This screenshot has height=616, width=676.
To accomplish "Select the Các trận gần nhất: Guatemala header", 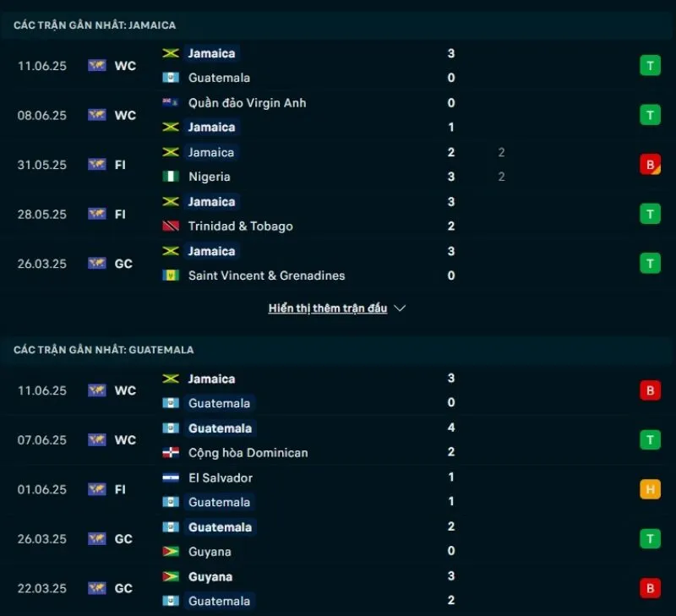I will pyautogui.click(x=103, y=350).
